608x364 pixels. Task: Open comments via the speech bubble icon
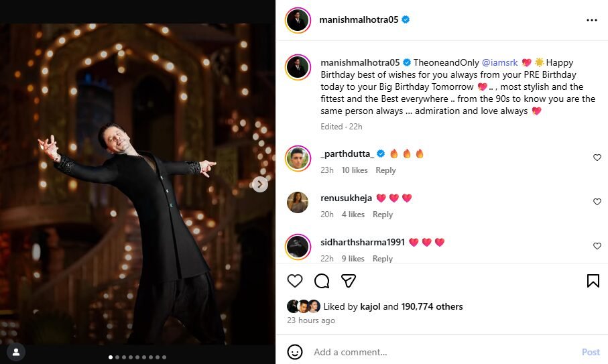coord(322,281)
